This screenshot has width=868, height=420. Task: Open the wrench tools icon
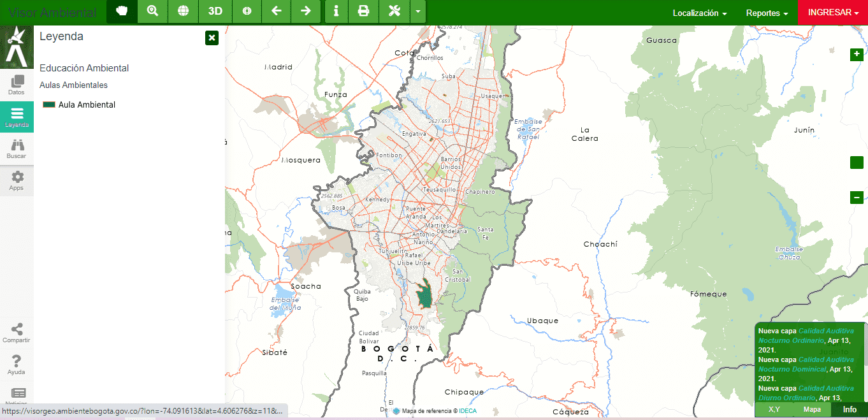click(x=394, y=11)
